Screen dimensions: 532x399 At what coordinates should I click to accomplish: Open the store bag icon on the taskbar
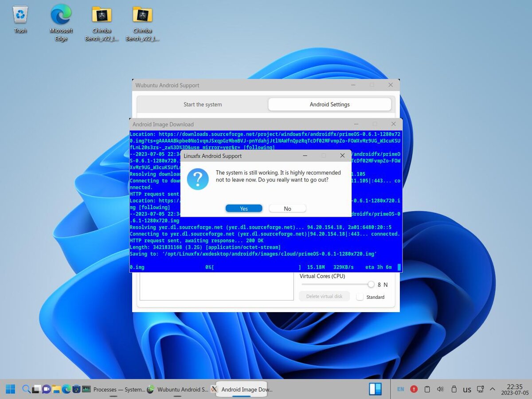point(76,389)
